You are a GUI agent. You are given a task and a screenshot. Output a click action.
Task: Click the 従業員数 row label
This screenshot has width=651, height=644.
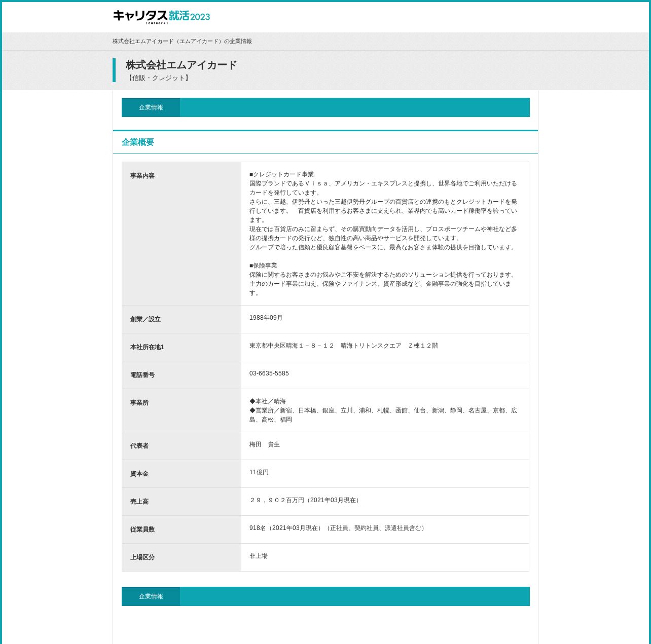pyautogui.click(x=142, y=529)
